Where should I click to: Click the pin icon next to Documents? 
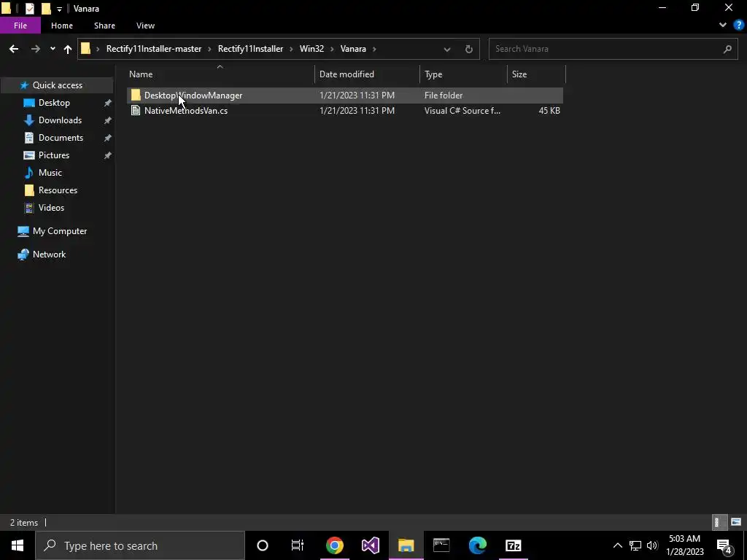(108, 138)
